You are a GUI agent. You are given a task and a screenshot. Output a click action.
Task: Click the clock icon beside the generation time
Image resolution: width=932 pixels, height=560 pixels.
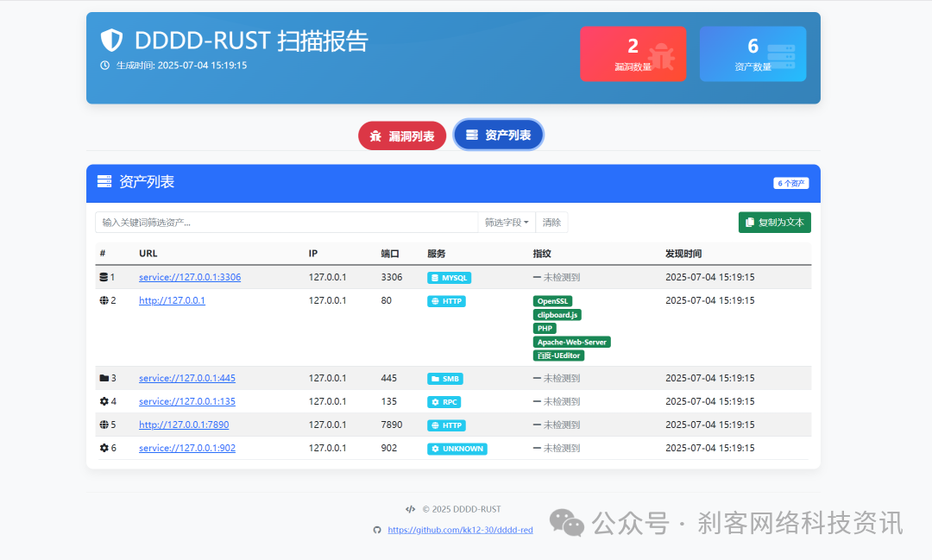pyautogui.click(x=103, y=66)
